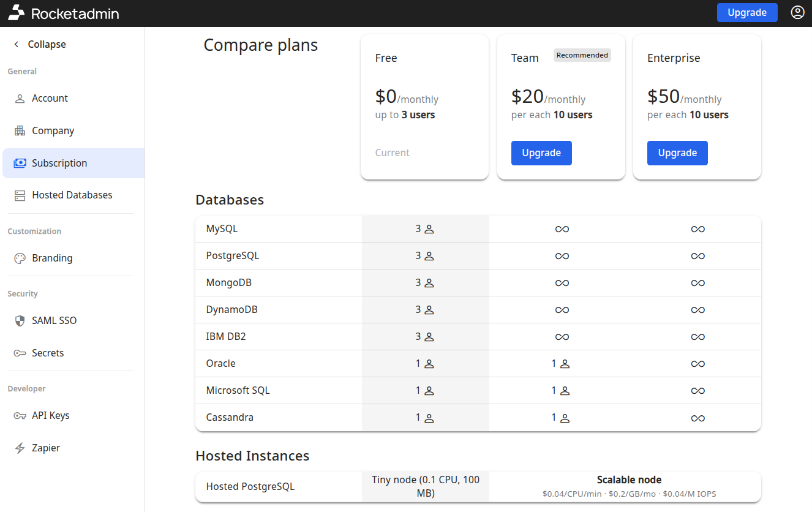
Task: Open the Branding customization page
Action: point(52,258)
